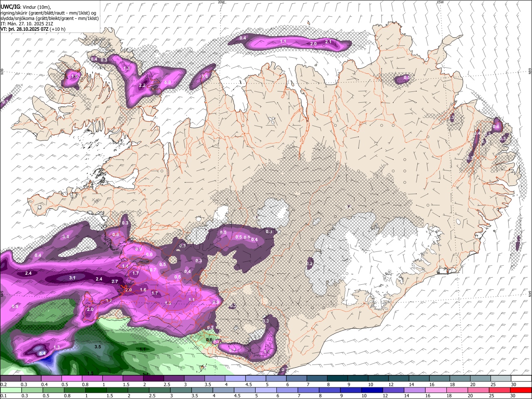The width and height of the screenshot is (532, 399).
Task: Select the 'Vindur (10m)' header text
Action: (x=36, y=7)
